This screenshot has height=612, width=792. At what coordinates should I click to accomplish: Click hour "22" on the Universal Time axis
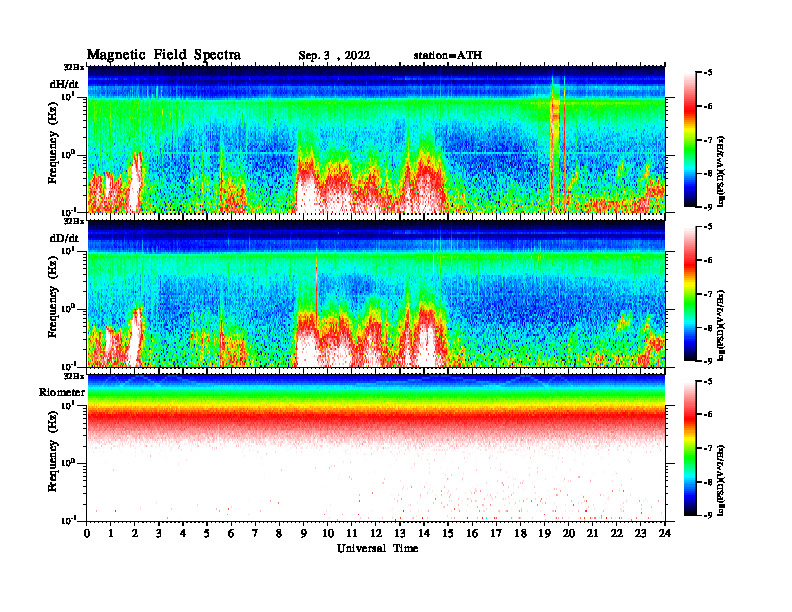coord(617,534)
